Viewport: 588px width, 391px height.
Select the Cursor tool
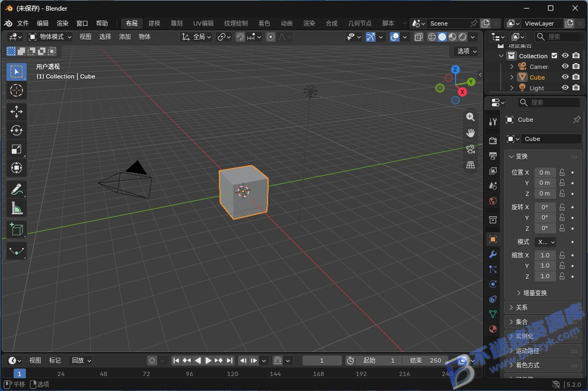tap(17, 90)
